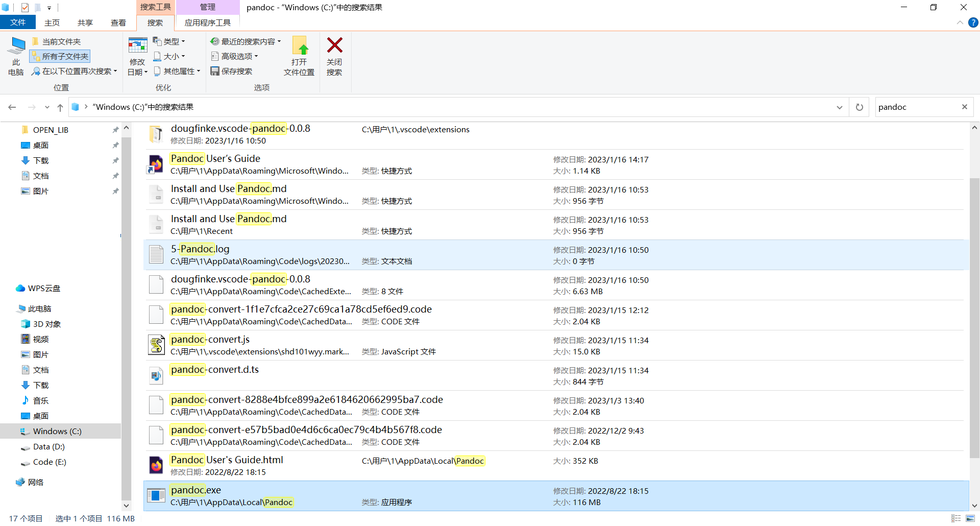Click the search box containing pandoc
The image size is (980, 526).
click(917, 107)
